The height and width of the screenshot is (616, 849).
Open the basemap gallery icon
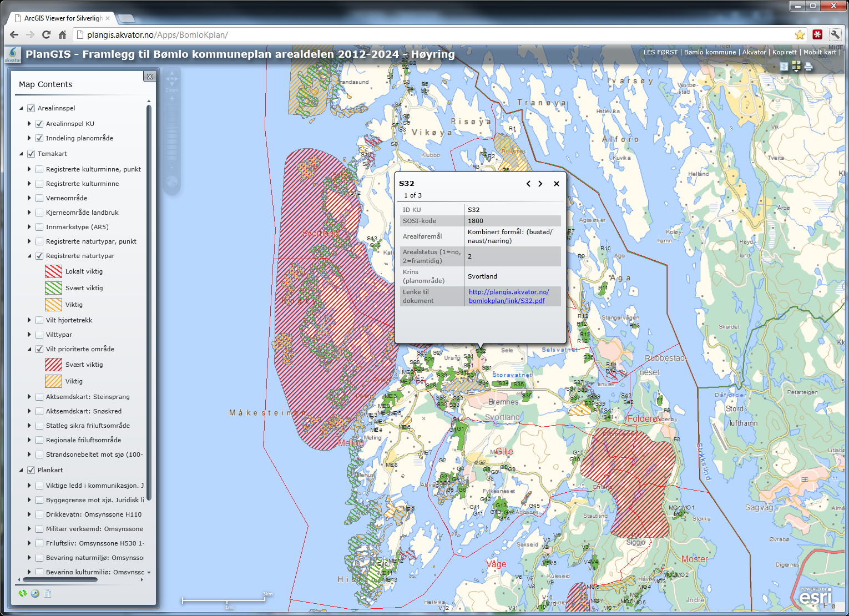click(796, 67)
